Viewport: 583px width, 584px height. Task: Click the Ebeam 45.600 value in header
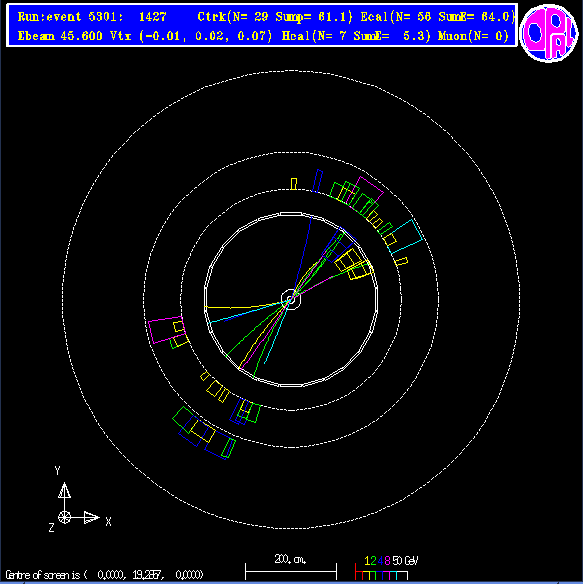(60, 36)
